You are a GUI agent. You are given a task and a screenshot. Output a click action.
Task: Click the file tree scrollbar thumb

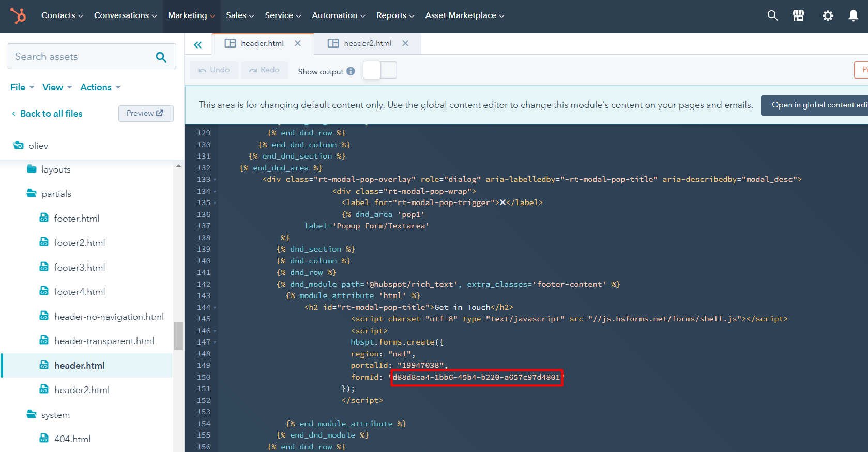pos(178,336)
